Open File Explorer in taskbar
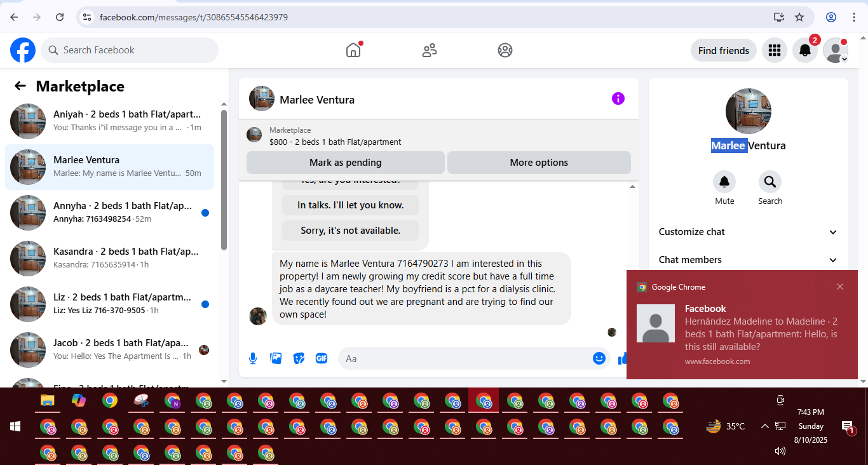 [x=48, y=401]
